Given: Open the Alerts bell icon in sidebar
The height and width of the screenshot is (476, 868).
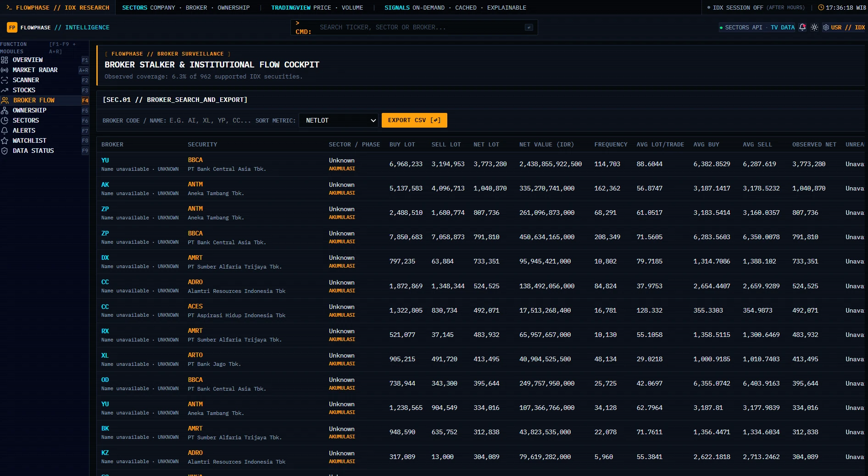Looking at the screenshot, I should click(5, 131).
